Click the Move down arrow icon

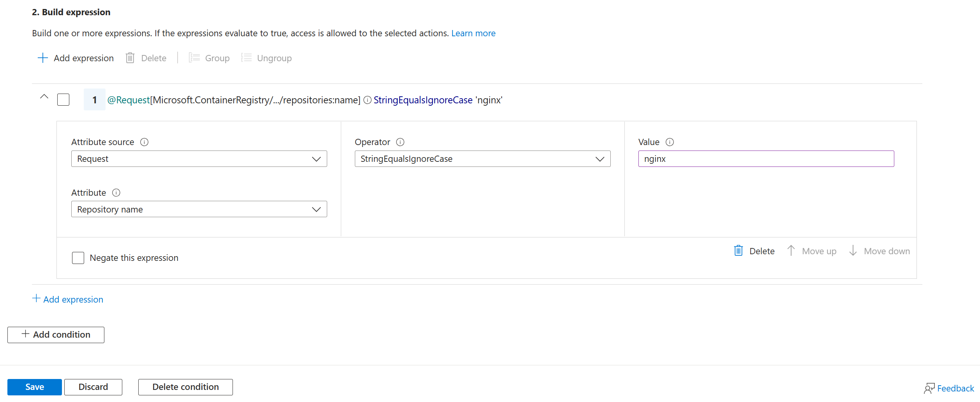pyautogui.click(x=853, y=251)
